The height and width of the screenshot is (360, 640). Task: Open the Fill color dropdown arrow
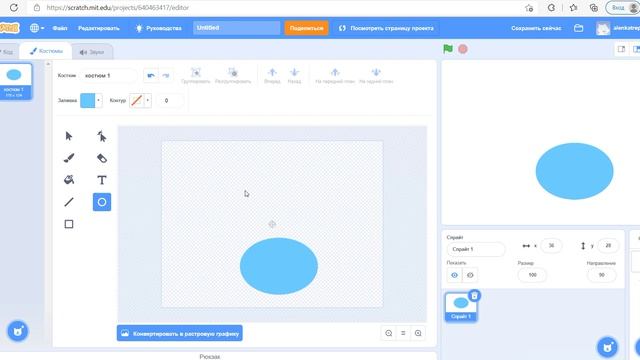pos(98,100)
